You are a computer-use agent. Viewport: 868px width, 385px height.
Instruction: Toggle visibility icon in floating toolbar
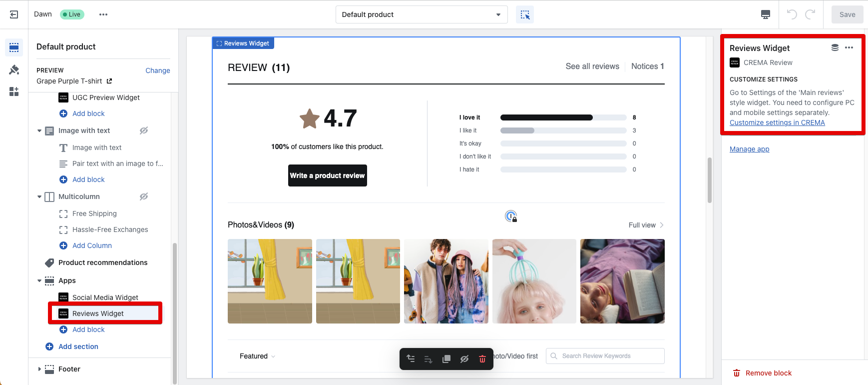464,359
